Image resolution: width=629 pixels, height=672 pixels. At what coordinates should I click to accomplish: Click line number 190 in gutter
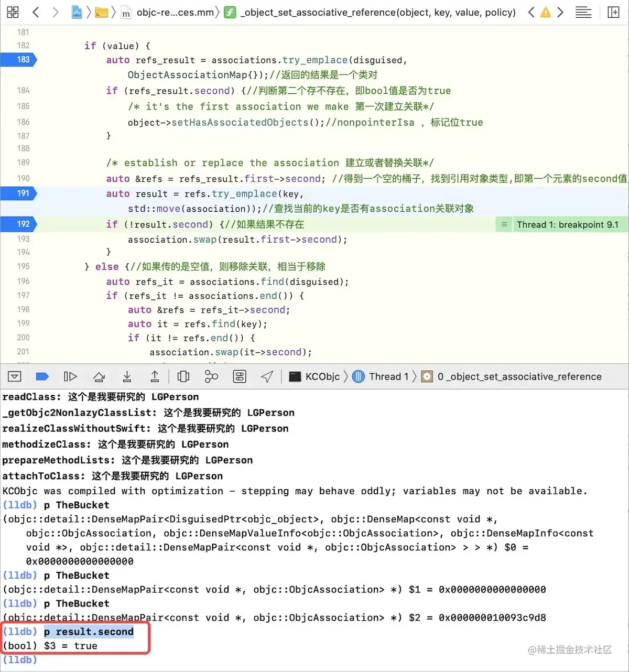pos(23,178)
